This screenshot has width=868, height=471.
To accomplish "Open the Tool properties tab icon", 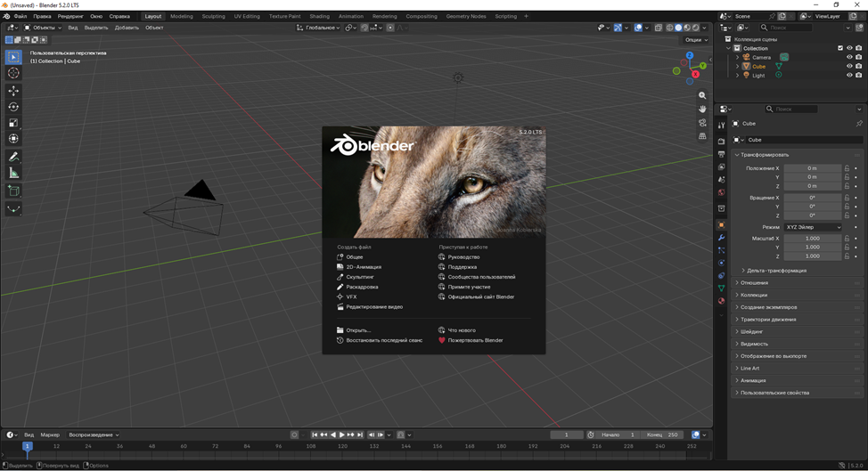I will pos(721,126).
